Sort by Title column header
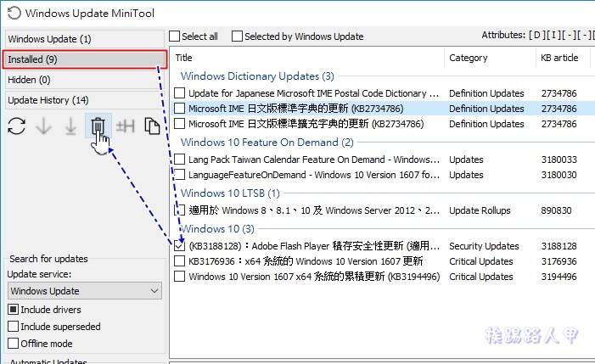Viewport: 595px width, 364px height. tap(307, 58)
